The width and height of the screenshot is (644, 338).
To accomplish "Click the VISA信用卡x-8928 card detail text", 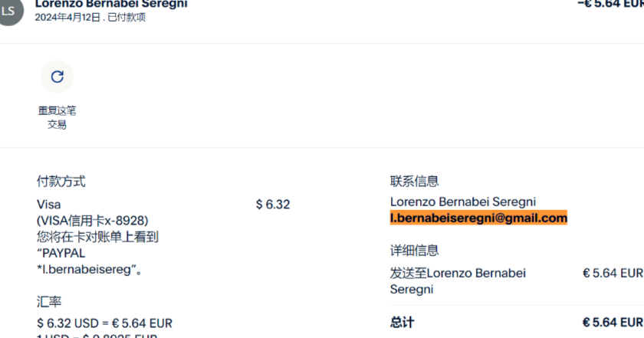I will (x=93, y=221).
